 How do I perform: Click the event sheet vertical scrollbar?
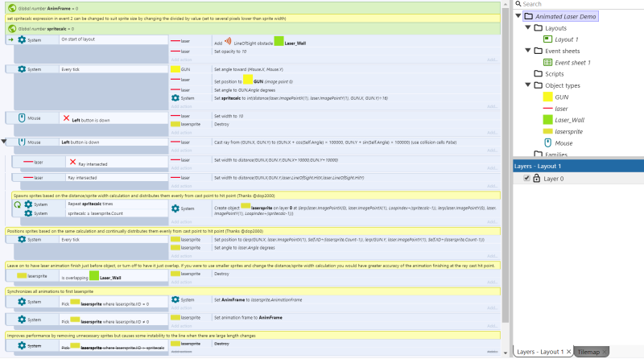click(506, 165)
